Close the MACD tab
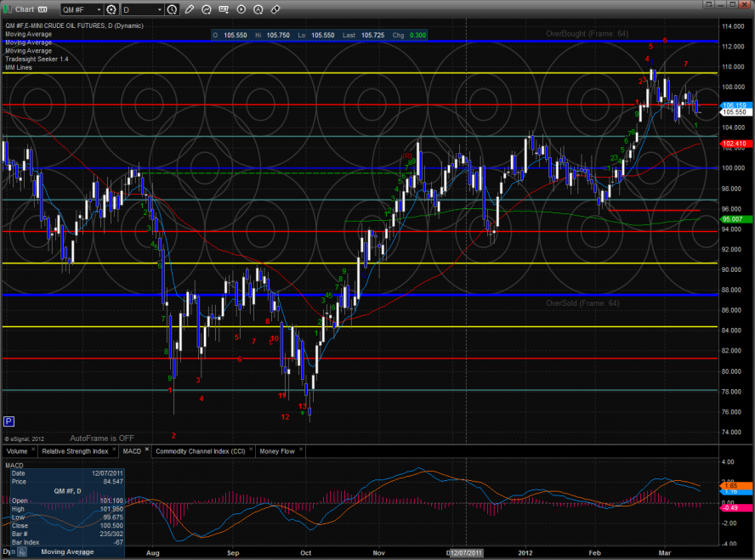The height and width of the screenshot is (560, 755). coord(145,450)
